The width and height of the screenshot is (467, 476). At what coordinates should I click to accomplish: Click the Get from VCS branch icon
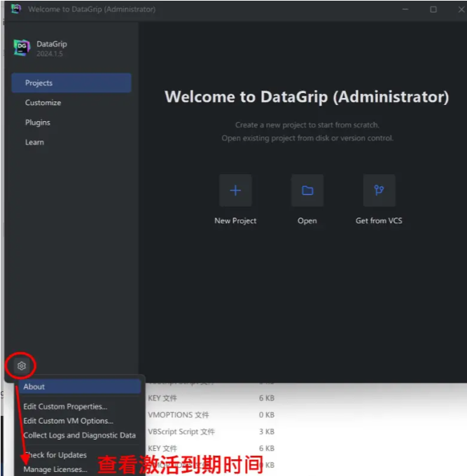click(x=379, y=190)
